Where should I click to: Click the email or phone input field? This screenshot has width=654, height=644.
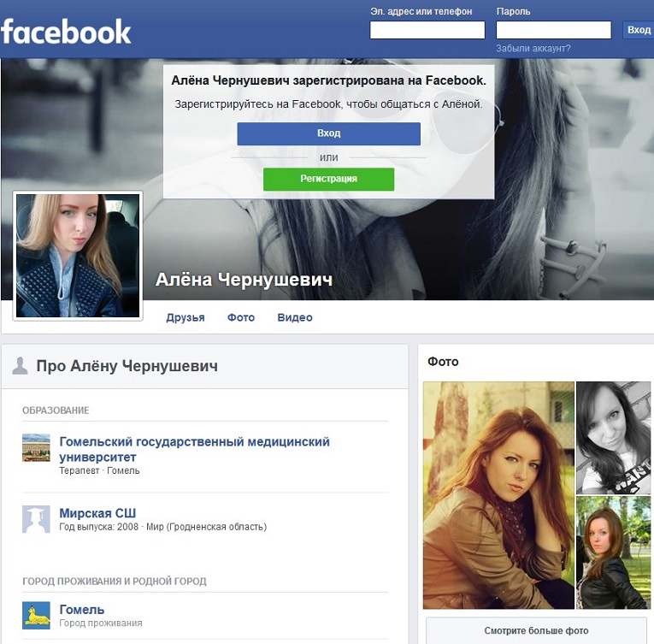coord(427,30)
